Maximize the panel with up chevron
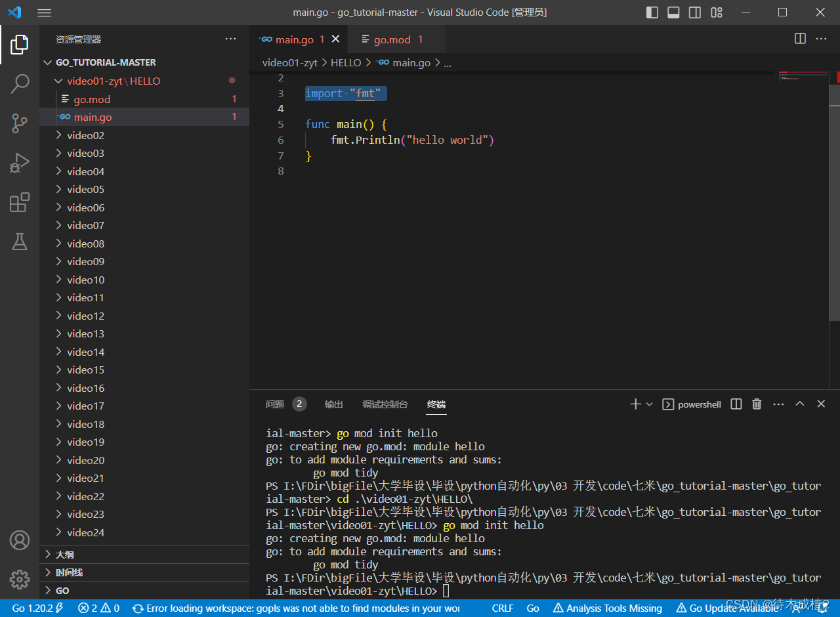Viewport: 840px width, 617px height. point(800,404)
